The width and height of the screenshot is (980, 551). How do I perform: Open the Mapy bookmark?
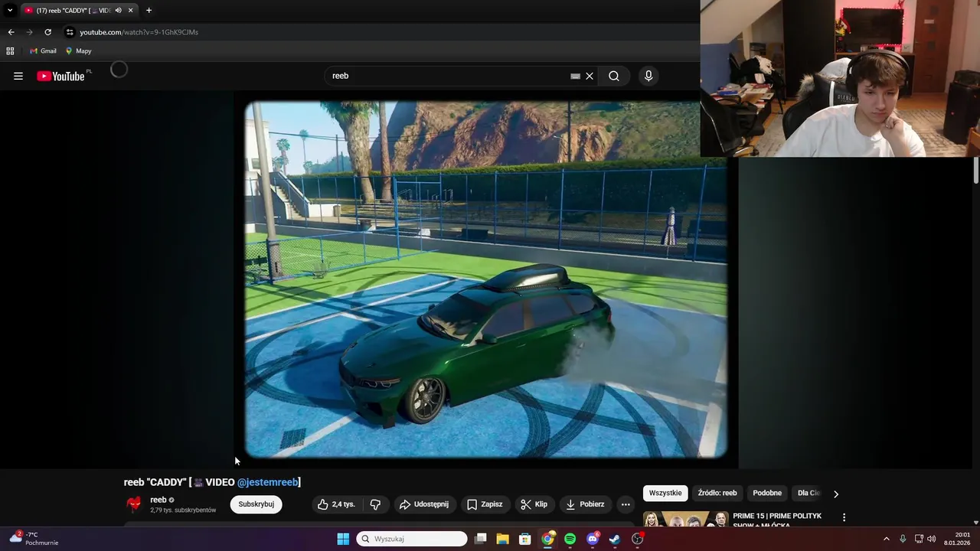[78, 51]
